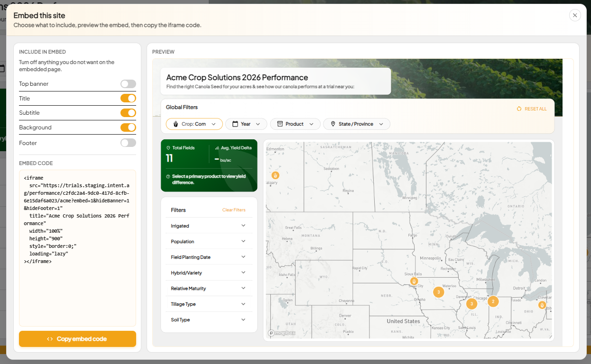Open the Crop: Corn dropdown
591x364 pixels.
click(x=194, y=124)
